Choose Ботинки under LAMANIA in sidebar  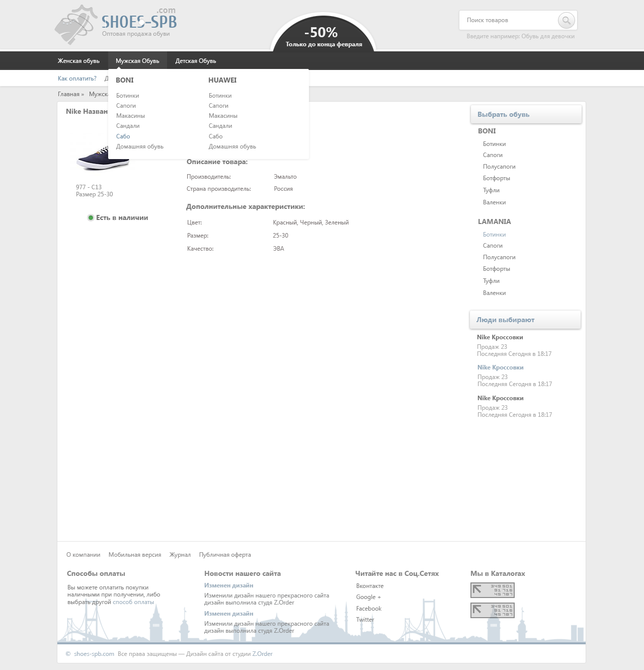pyautogui.click(x=494, y=235)
